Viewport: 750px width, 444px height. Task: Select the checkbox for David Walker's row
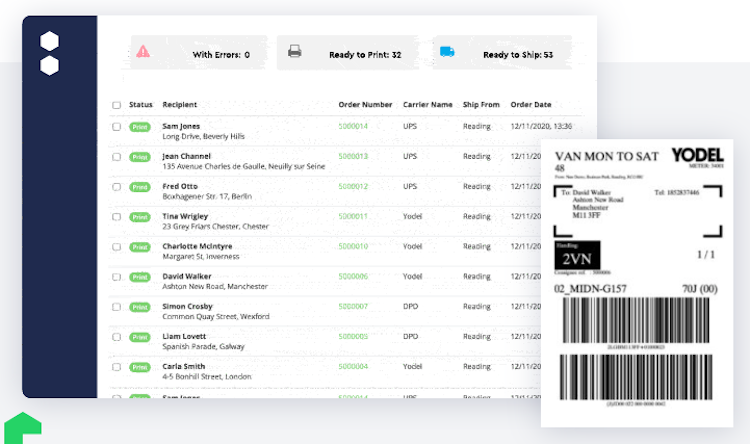pos(116,277)
